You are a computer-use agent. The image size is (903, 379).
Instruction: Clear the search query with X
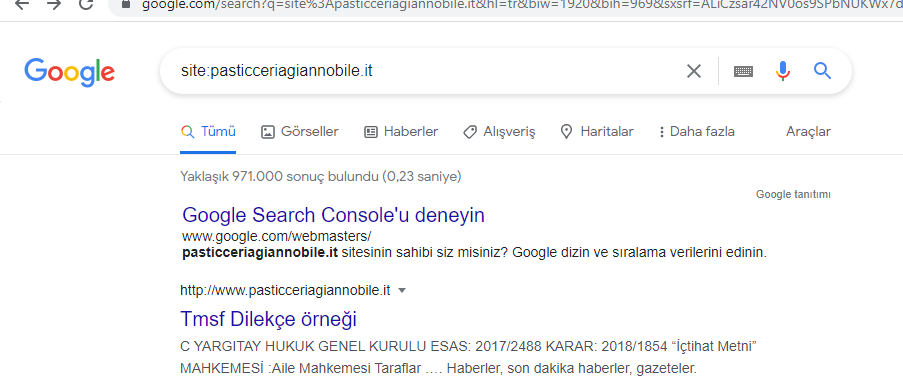694,71
